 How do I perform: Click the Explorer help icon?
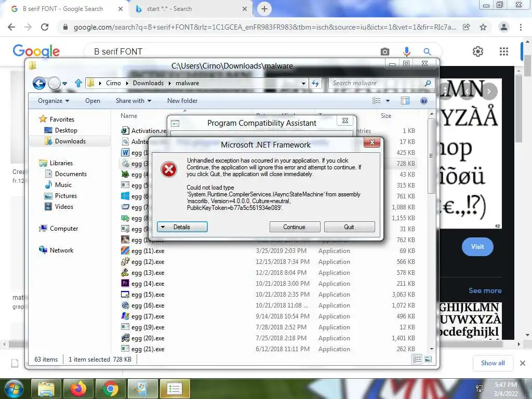click(424, 101)
